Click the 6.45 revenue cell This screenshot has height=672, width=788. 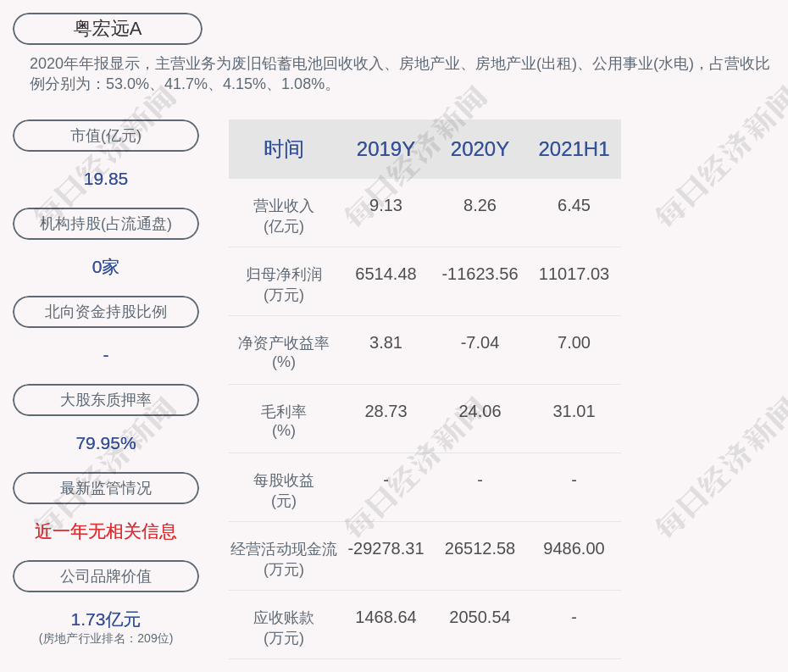[x=574, y=206]
